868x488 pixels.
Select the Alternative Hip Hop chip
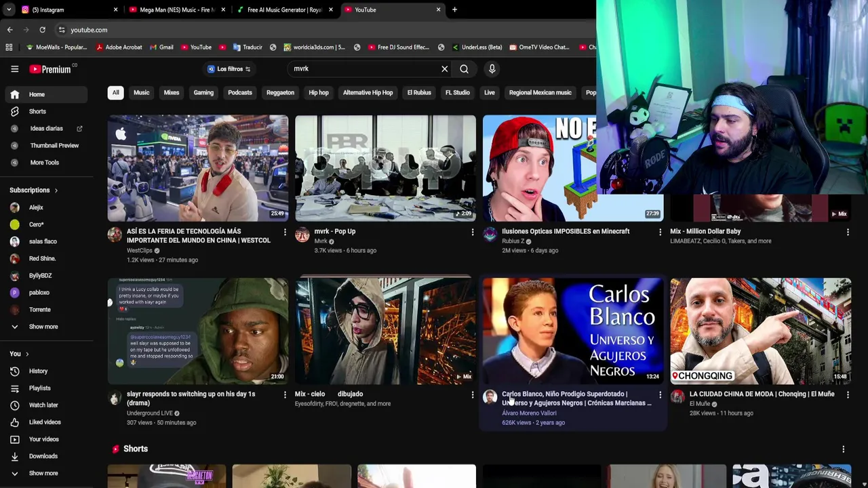coord(368,93)
